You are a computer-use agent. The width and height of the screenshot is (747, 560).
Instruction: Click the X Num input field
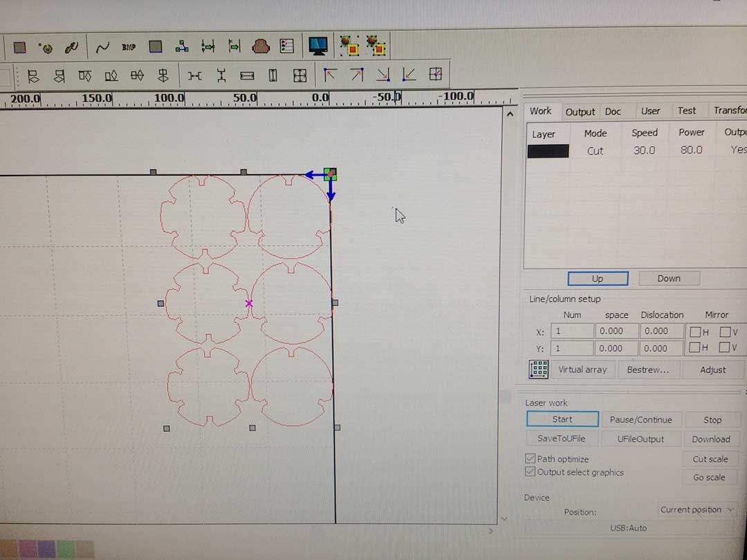tap(572, 331)
